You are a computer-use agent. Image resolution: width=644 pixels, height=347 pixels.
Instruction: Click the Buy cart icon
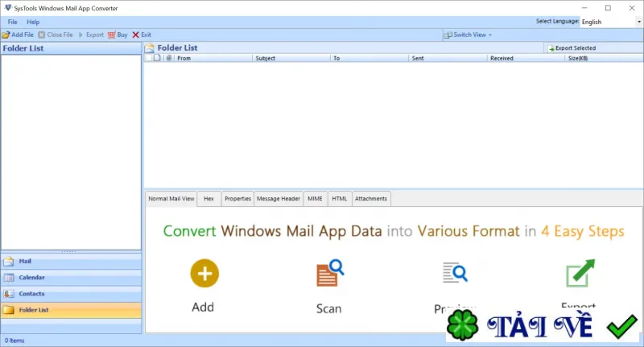click(x=111, y=35)
